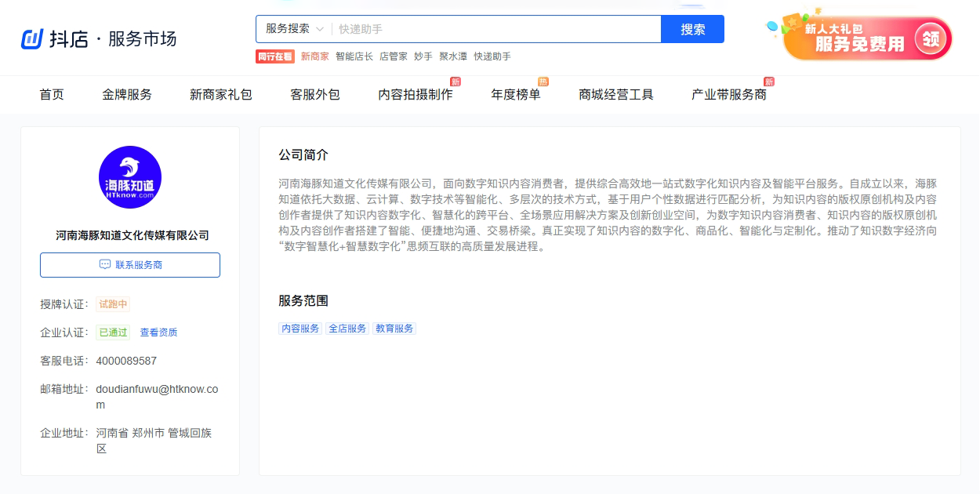This screenshot has height=494, width=980.
Task: Open 年度榜单 hot tab
Action: pyautogui.click(x=516, y=95)
